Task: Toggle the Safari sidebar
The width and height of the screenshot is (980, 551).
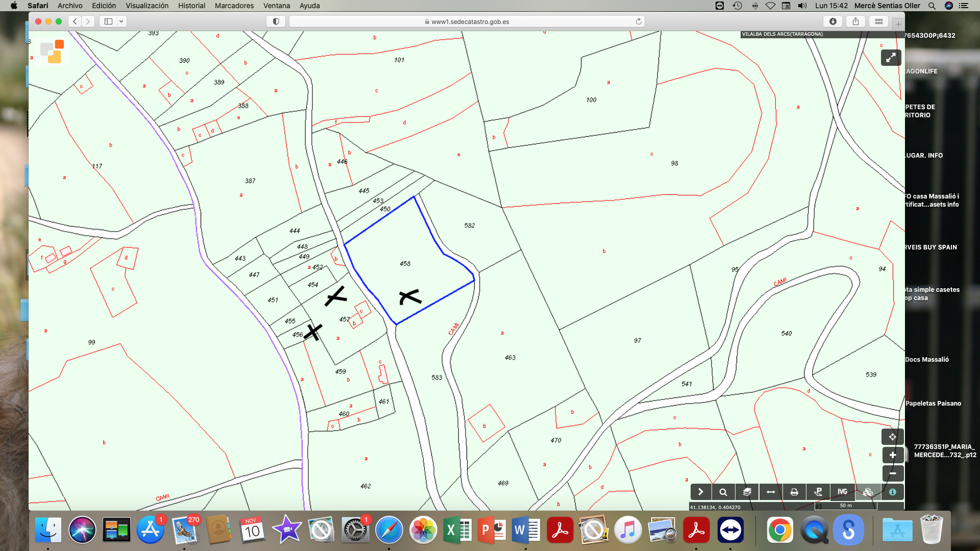Action: click(109, 21)
